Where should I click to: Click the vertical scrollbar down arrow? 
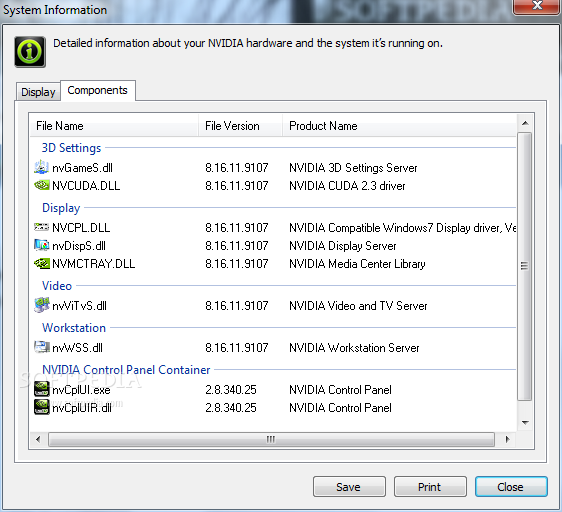pos(525,422)
